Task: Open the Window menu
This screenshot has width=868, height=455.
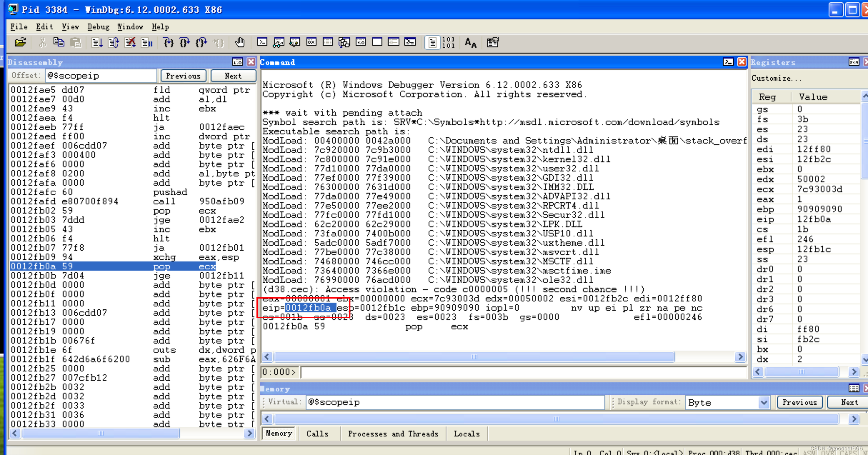Action: [x=130, y=27]
